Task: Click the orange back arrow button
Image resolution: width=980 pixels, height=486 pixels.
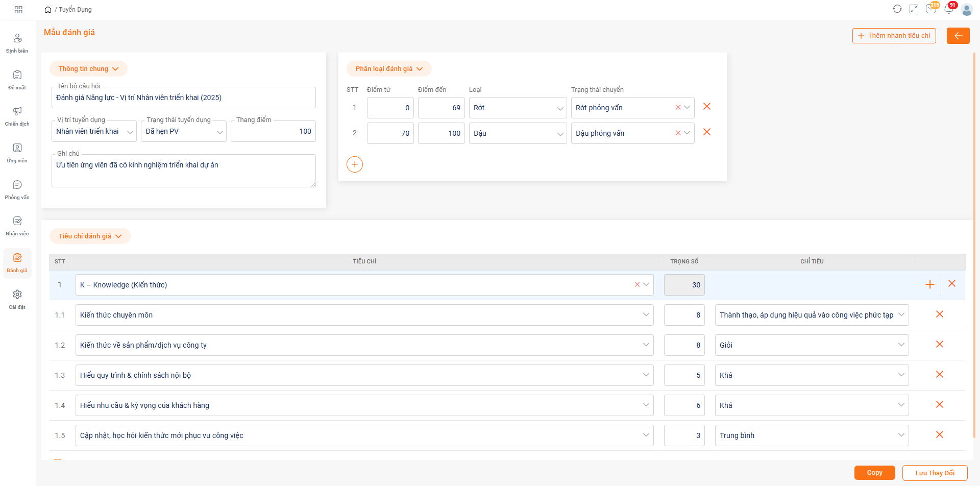Action: pos(958,36)
